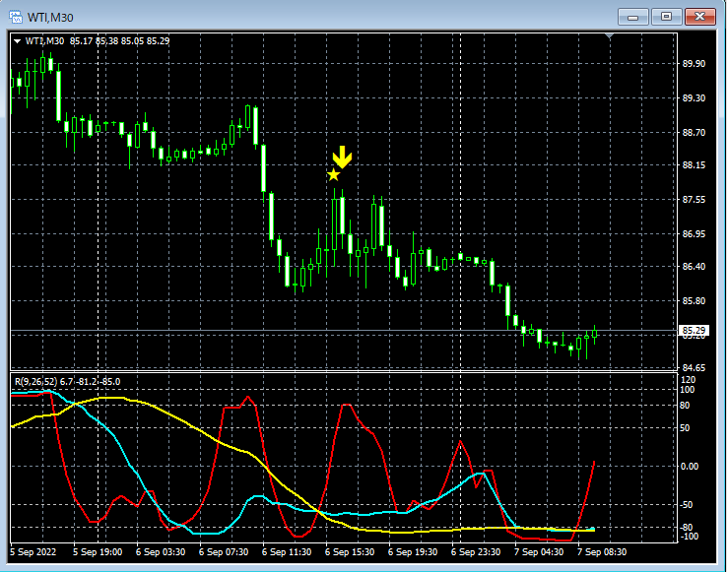Click the 86.40 price scale label

[694, 266]
